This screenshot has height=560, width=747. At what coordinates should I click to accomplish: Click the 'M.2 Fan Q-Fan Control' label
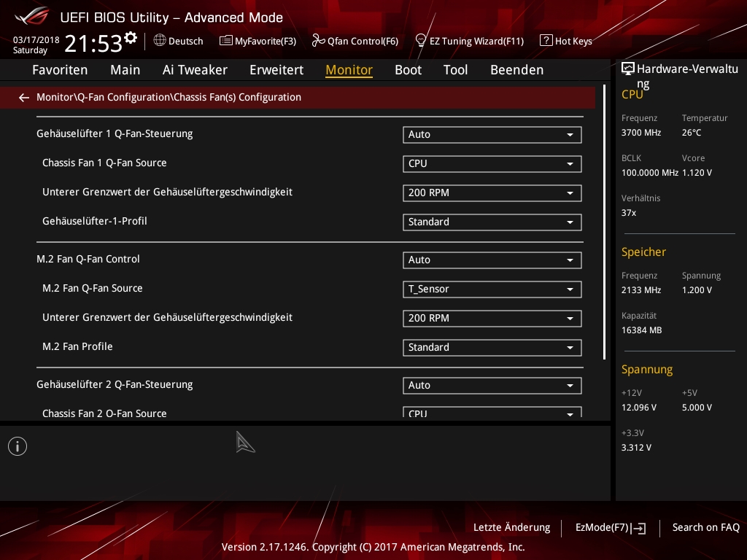coord(88,259)
